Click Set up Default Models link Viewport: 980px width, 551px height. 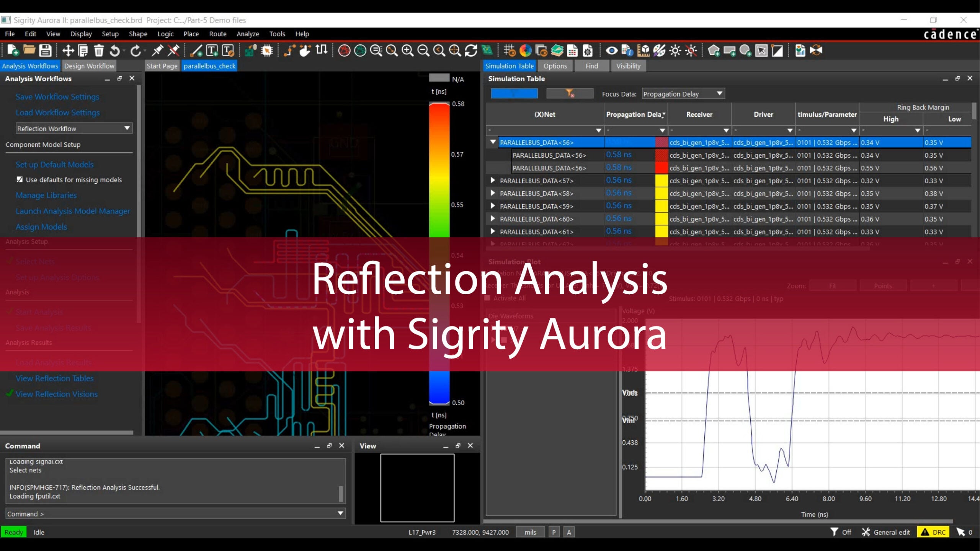coord(54,165)
